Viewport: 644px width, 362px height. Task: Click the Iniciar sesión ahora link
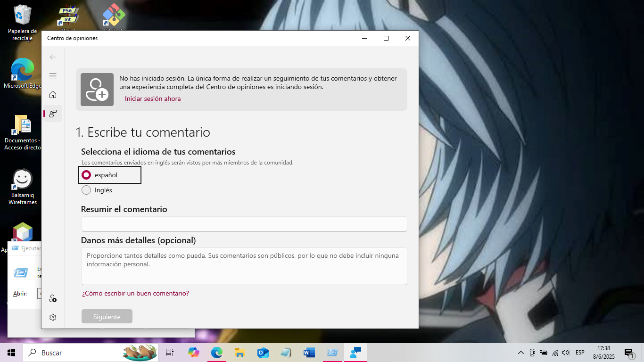click(x=153, y=99)
